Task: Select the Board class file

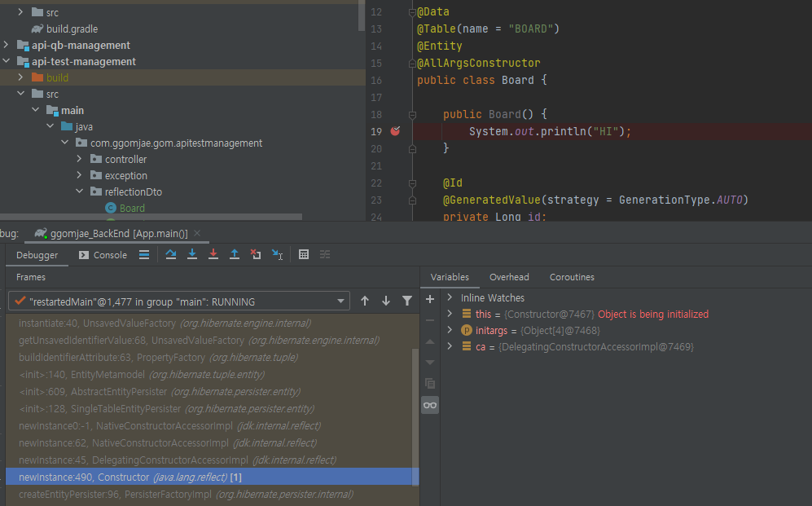Action: (x=125, y=208)
